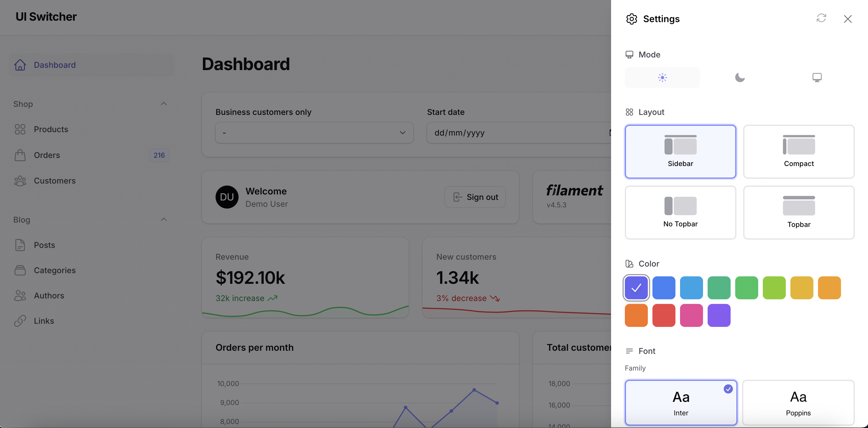The width and height of the screenshot is (868, 428).
Task: Click the 3% decrease trend arrow icon
Action: coord(495,298)
